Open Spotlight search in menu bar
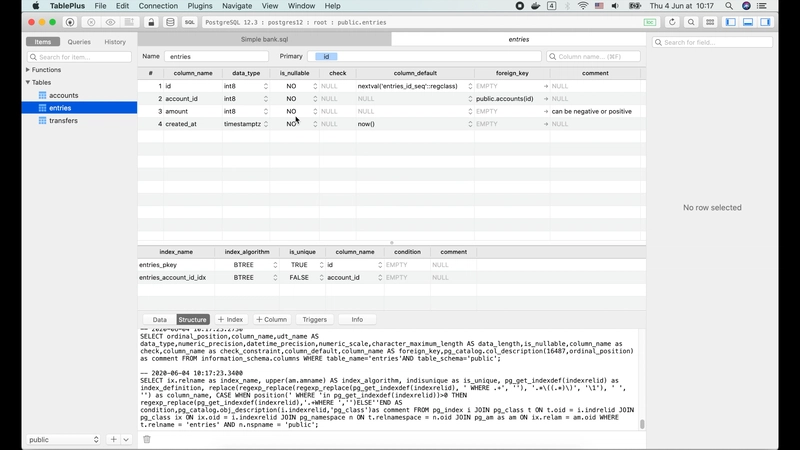 click(729, 6)
